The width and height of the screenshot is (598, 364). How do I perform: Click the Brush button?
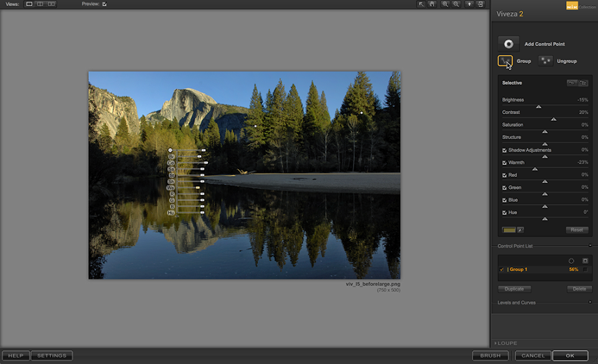click(x=490, y=356)
